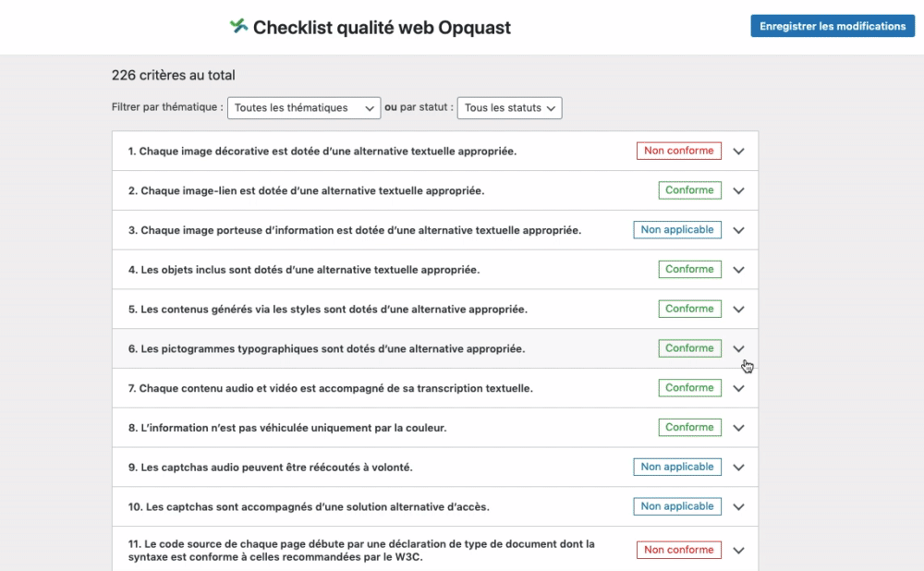Click 'Non applicable' badge on criterion 10
The width and height of the screenshot is (924, 571).
coord(677,506)
